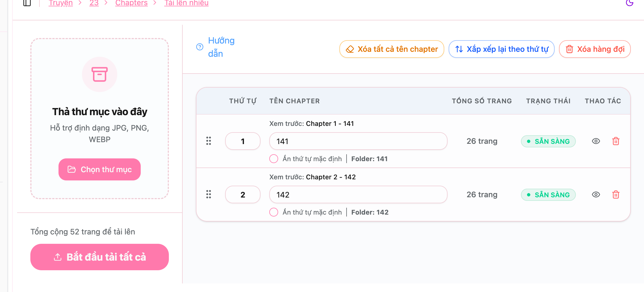
Task: Switch to dark mode moon icon
Action: [x=629, y=3]
